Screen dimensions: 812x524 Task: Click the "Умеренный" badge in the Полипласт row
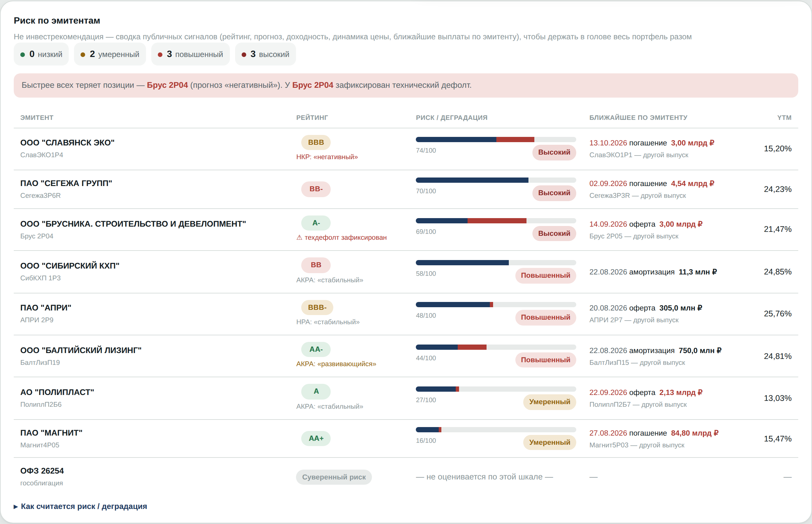[549, 402]
